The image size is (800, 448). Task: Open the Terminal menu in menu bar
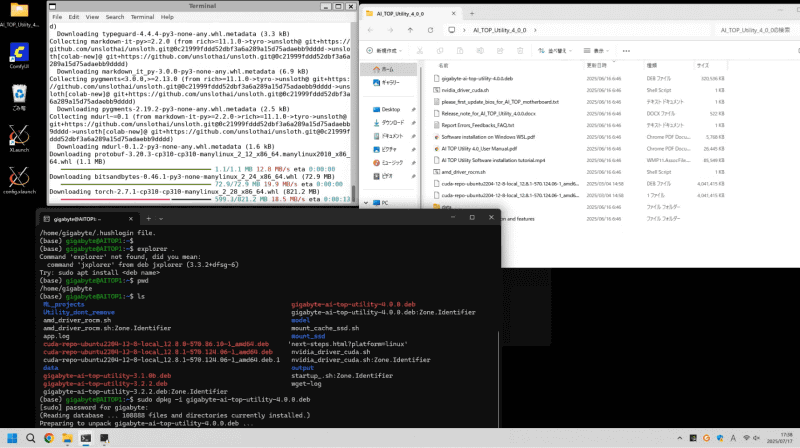[x=142, y=17]
